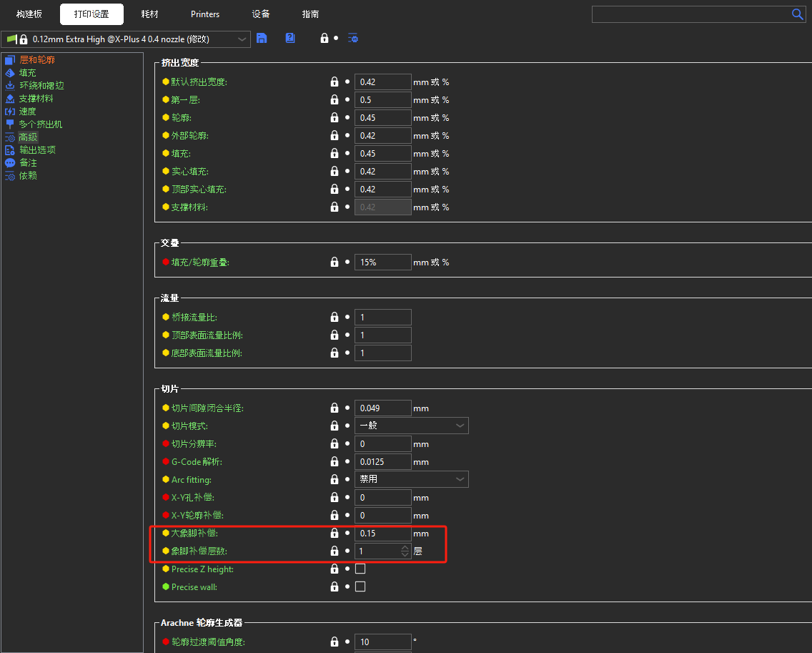
Task: Click the lock icon for 填充/轮廓重叠
Action: pyautogui.click(x=335, y=262)
